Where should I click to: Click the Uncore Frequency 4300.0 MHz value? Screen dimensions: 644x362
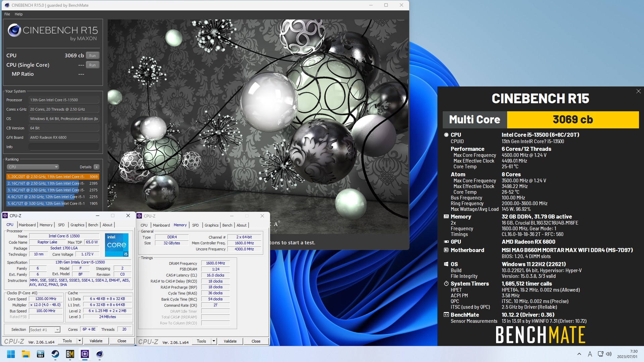pos(244,249)
